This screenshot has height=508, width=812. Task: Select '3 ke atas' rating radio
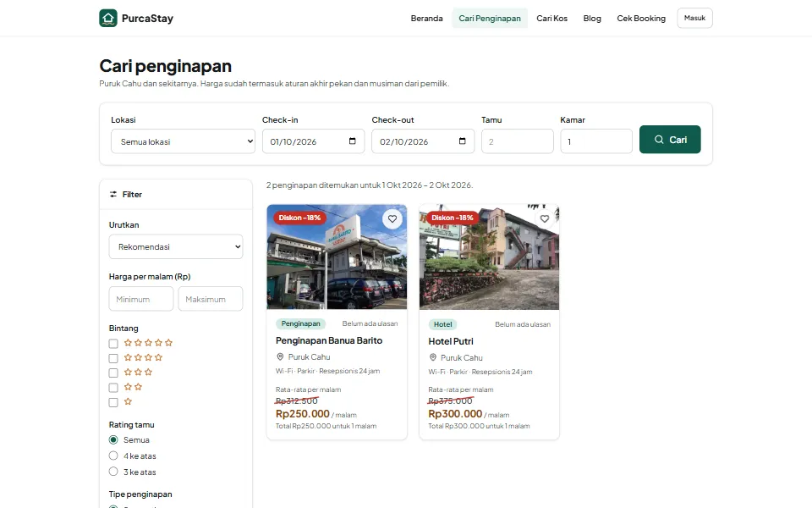point(113,472)
